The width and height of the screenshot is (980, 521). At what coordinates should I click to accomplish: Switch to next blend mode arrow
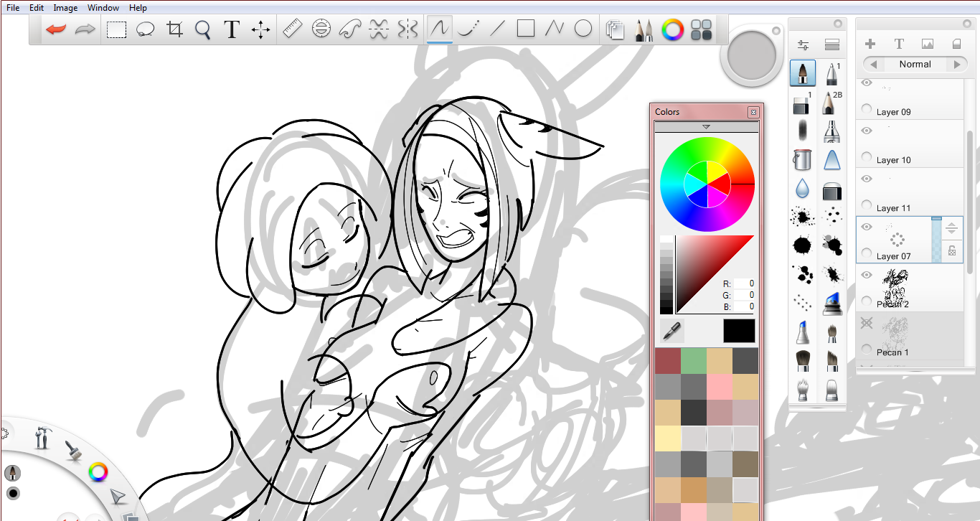[956, 64]
